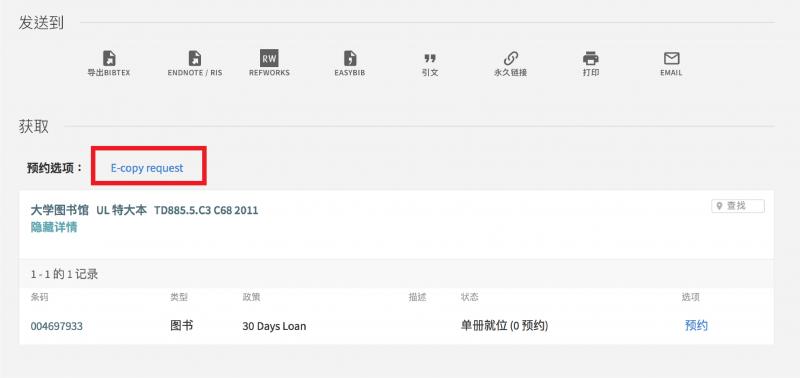Click the 状态 column header

pyautogui.click(x=469, y=297)
